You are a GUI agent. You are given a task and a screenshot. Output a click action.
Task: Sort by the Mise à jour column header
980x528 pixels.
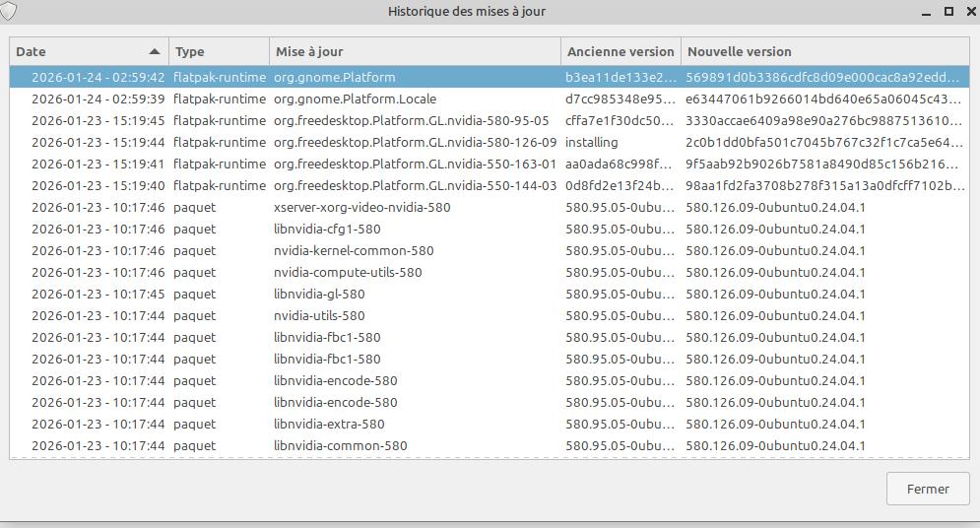tap(414, 51)
